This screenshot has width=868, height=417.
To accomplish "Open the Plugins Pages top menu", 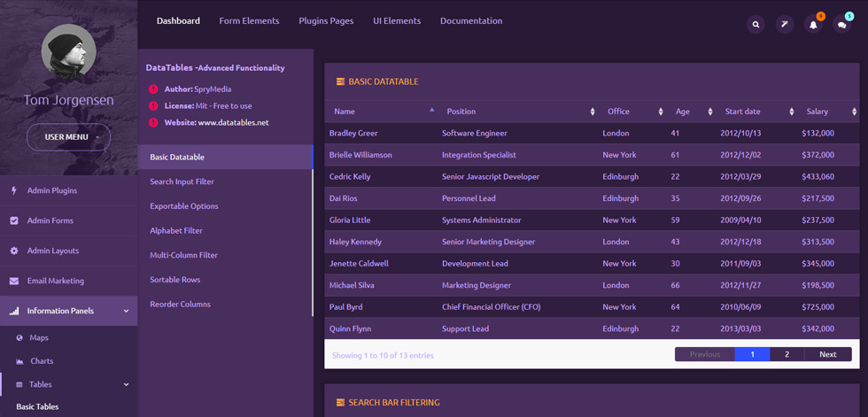I will [326, 21].
